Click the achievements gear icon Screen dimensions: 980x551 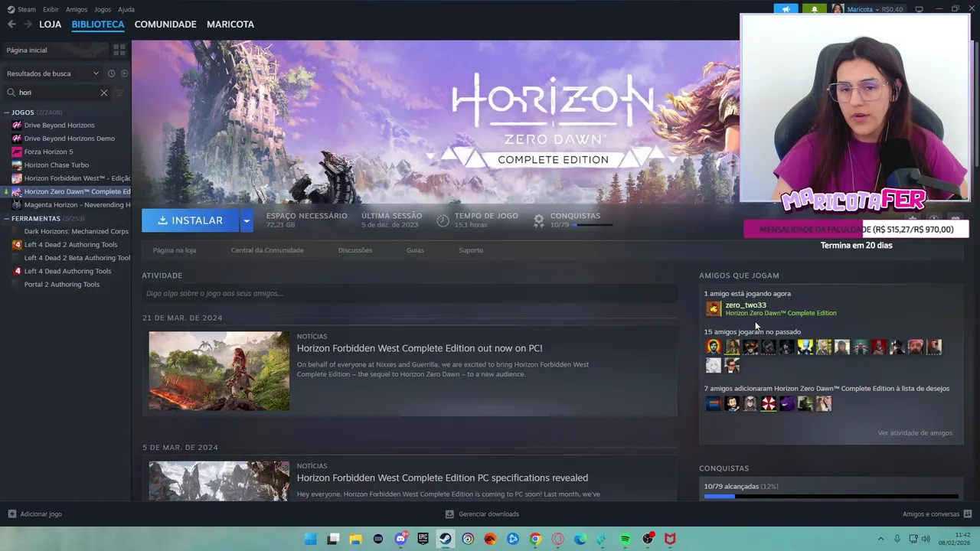tap(539, 220)
